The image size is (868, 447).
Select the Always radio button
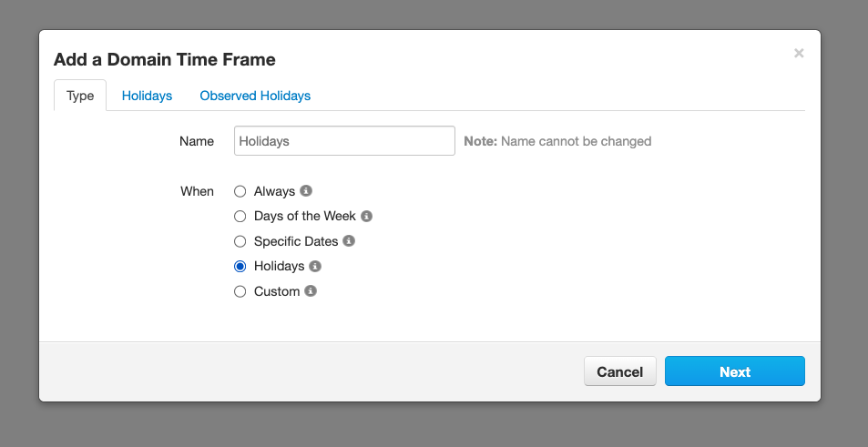point(240,191)
